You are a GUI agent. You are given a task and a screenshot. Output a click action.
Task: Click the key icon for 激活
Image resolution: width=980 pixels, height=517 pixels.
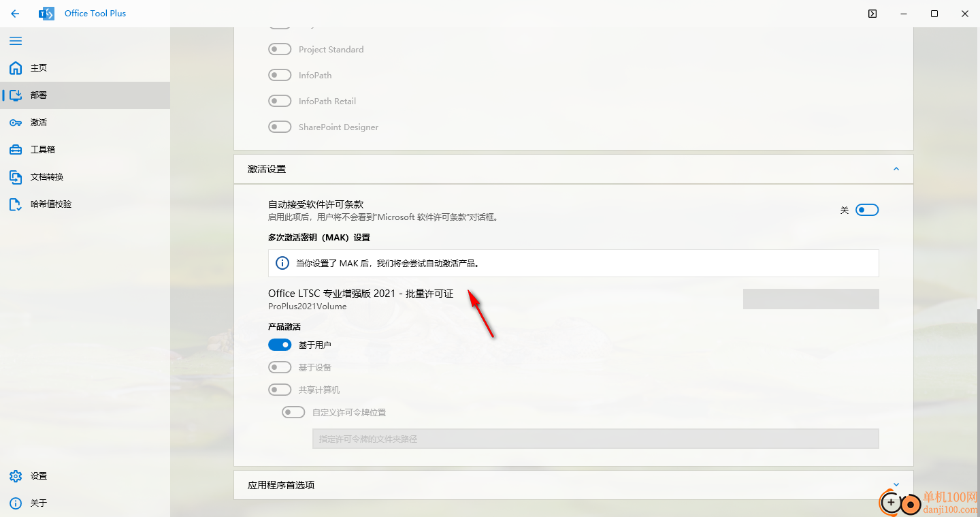(16, 123)
